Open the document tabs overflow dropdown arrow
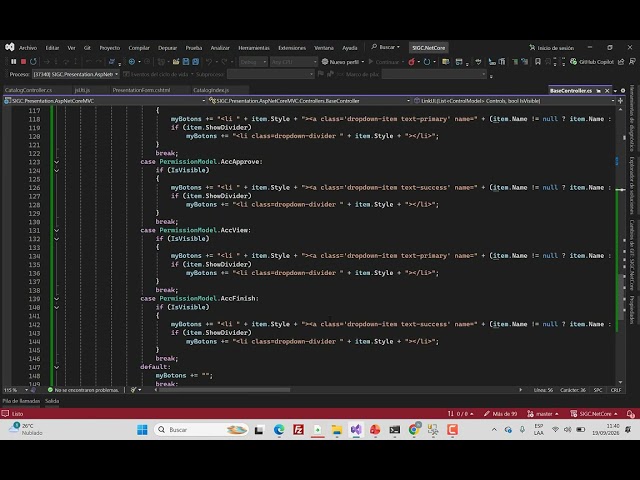 616,91
